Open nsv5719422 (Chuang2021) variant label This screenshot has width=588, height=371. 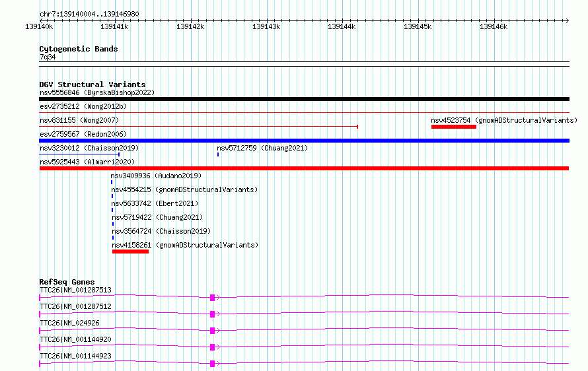point(157,217)
